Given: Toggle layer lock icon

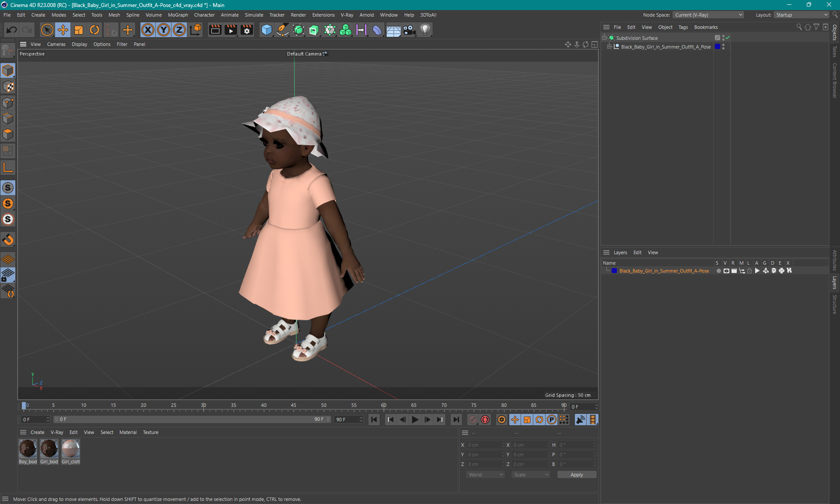Looking at the screenshot, I should [749, 271].
